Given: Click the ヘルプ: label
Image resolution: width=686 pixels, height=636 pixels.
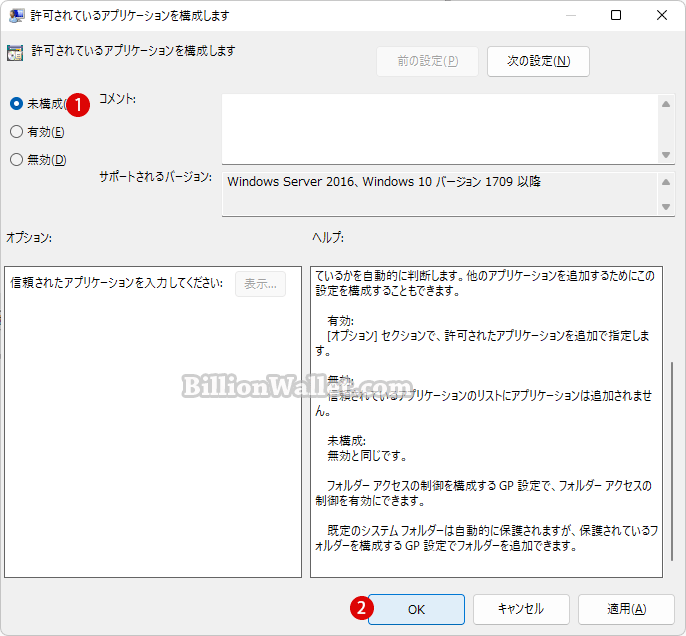Looking at the screenshot, I should pos(328,238).
